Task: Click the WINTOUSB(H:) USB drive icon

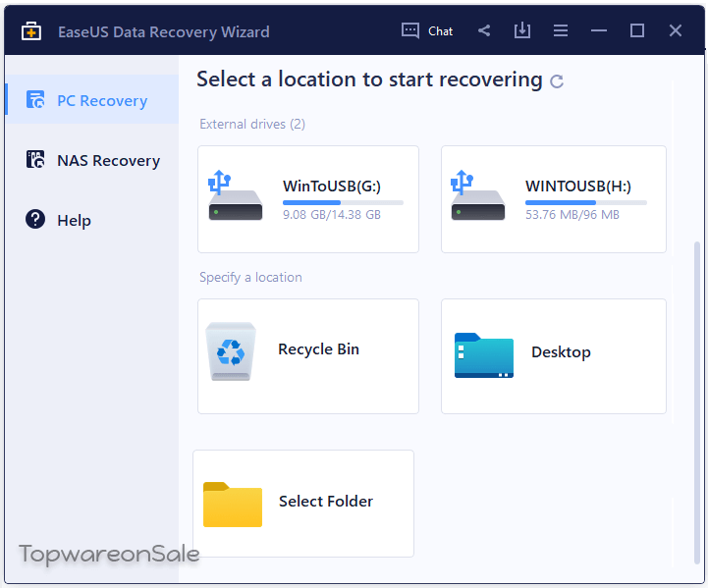Action: 477,195
